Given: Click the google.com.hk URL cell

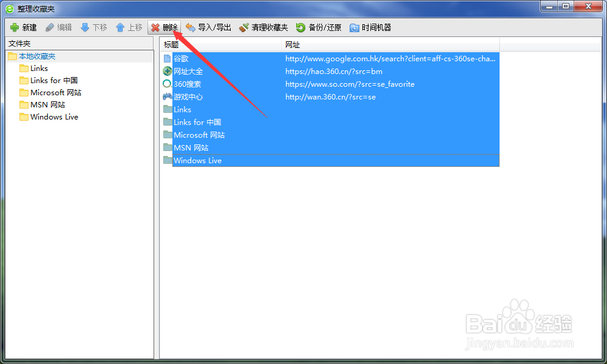Looking at the screenshot, I should coord(390,58).
